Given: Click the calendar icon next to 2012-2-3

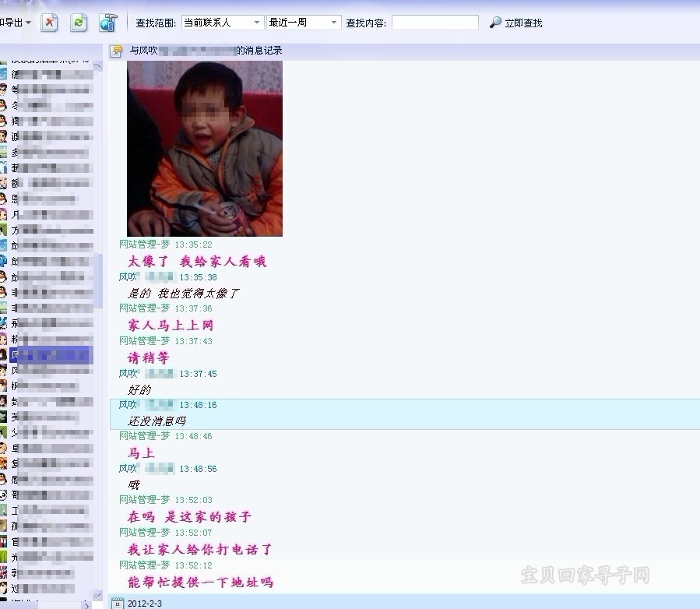Looking at the screenshot, I should coord(118,603).
